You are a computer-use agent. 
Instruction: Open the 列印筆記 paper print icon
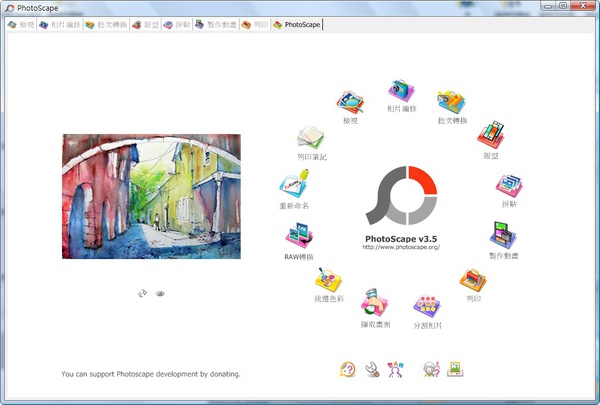pos(311,138)
